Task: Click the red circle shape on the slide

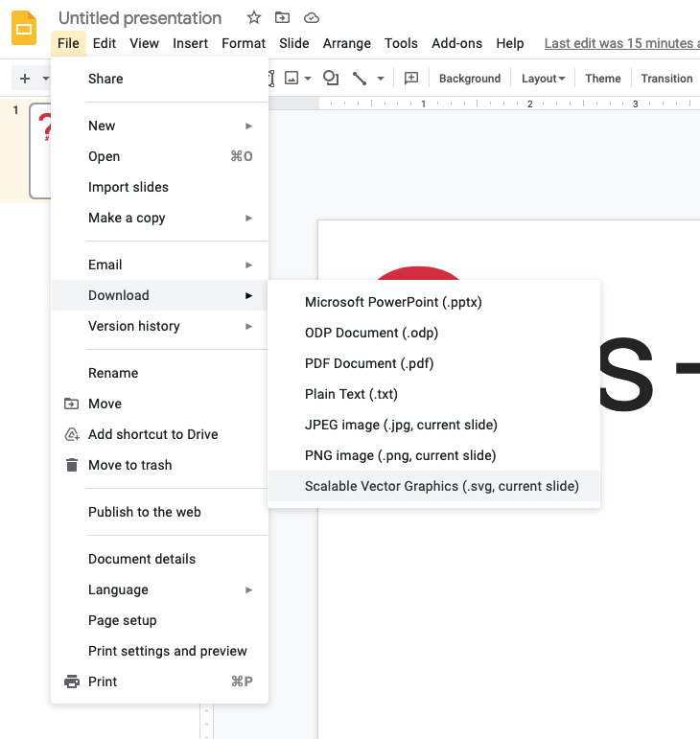Action: coord(418,273)
